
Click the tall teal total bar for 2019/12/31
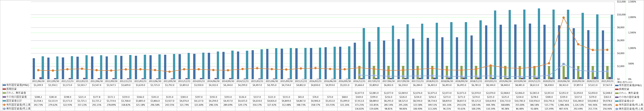coord(539,44)
